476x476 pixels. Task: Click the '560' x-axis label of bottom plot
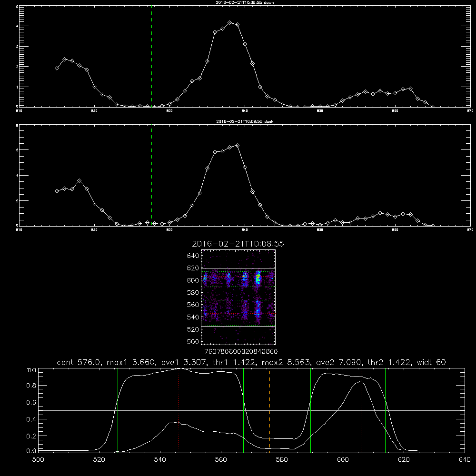click(221, 460)
